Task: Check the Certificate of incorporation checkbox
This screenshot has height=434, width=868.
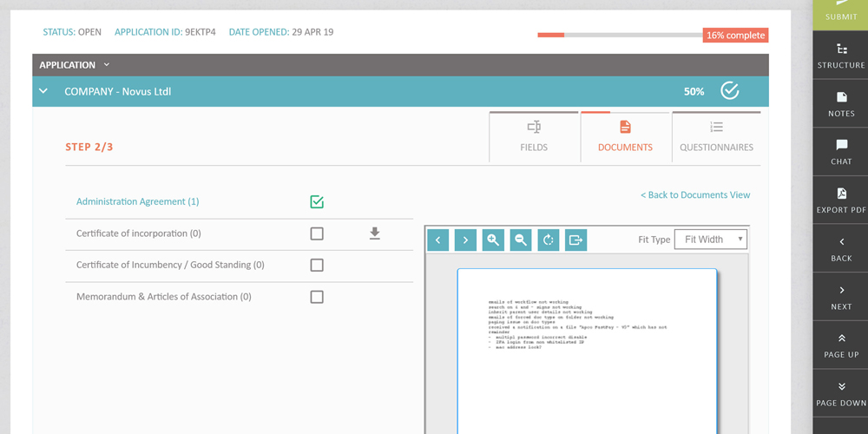Action: [x=317, y=233]
